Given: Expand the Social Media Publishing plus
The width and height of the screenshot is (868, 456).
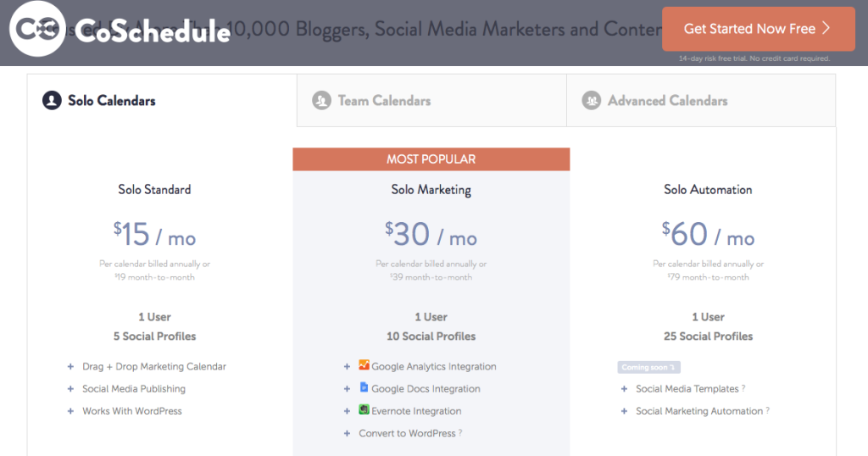Looking at the screenshot, I should coord(70,389).
